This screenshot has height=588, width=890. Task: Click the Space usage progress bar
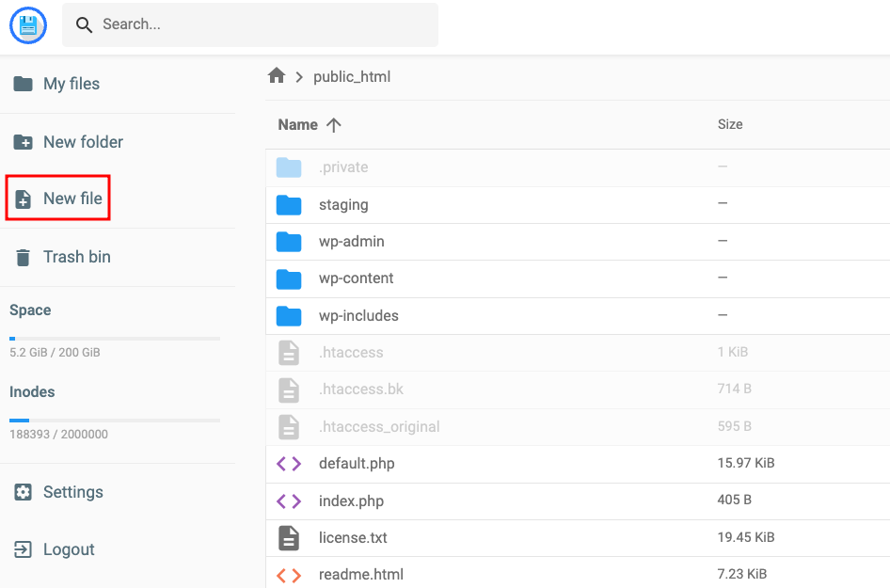(x=114, y=338)
